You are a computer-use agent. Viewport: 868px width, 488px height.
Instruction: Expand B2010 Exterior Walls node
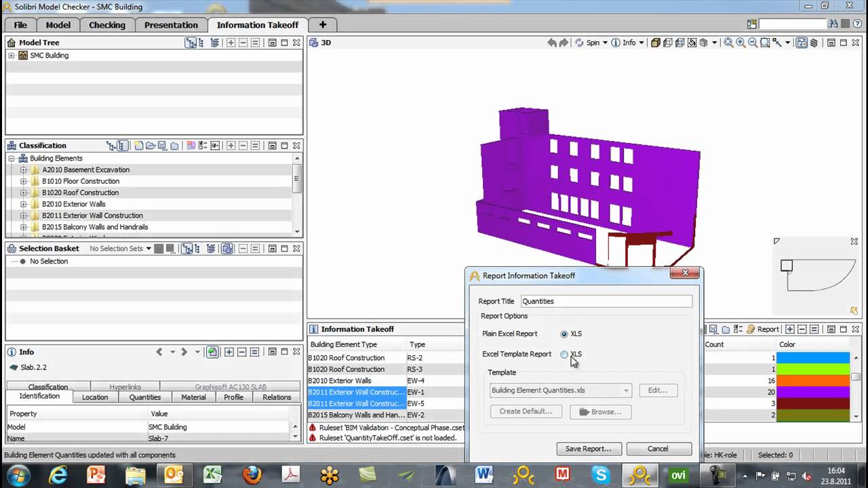24,204
